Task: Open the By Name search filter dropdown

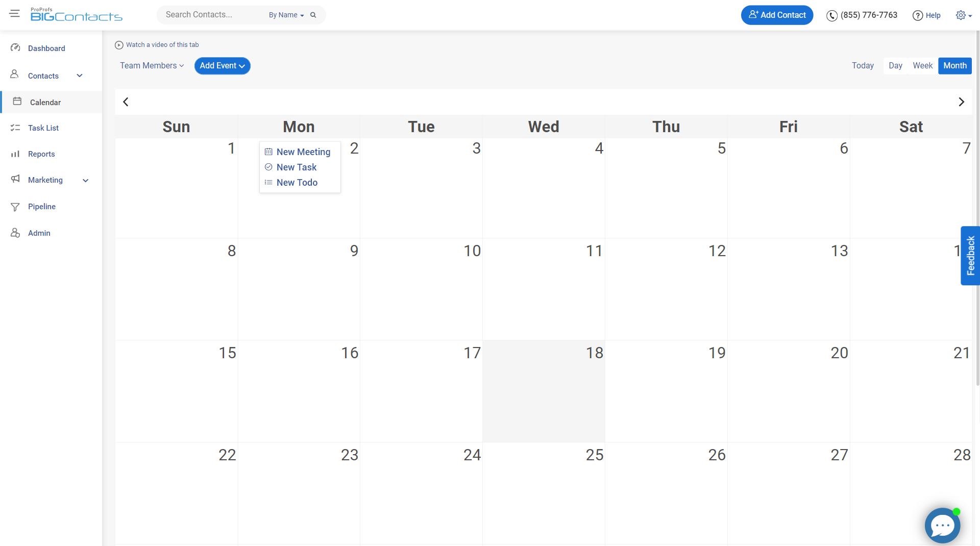Action: click(x=286, y=15)
